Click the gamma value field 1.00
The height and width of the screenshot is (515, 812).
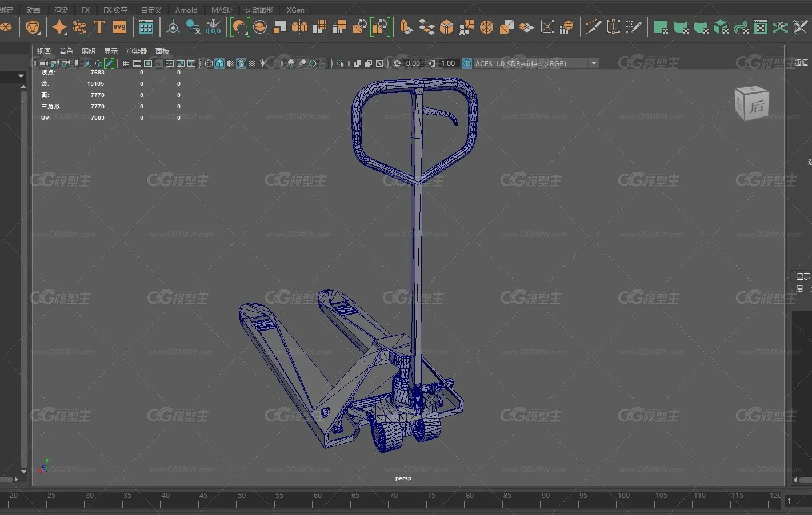coord(448,63)
